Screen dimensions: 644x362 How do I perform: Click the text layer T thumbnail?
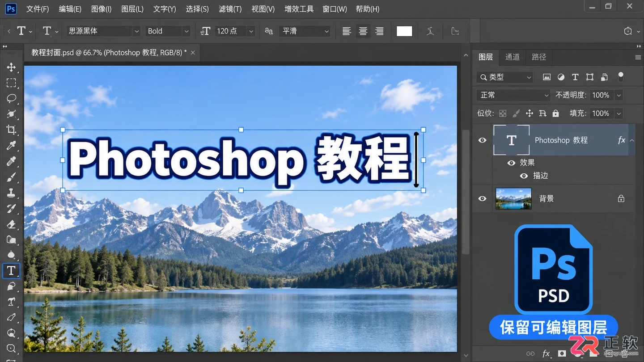click(x=512, y=140)
